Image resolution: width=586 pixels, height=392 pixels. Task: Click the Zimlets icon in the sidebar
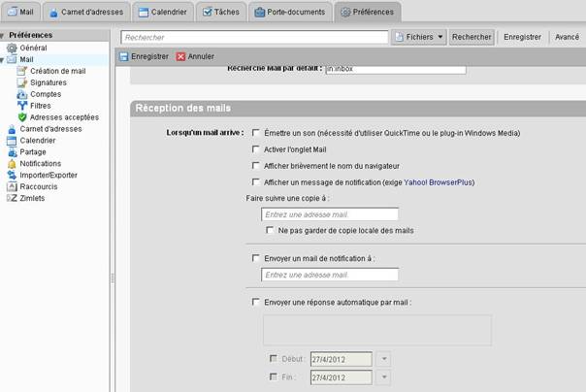coord(12,198)
